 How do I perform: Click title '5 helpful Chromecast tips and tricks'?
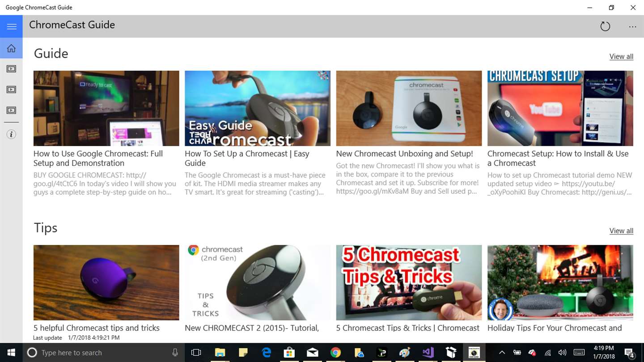[97, 328]
